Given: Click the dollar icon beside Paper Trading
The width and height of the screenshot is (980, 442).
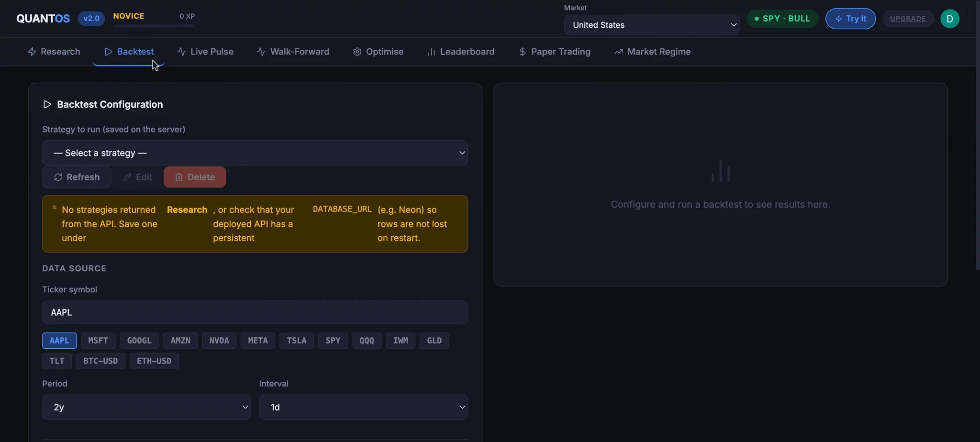Looking at the screenshot, I should click(x=523, y=52).
